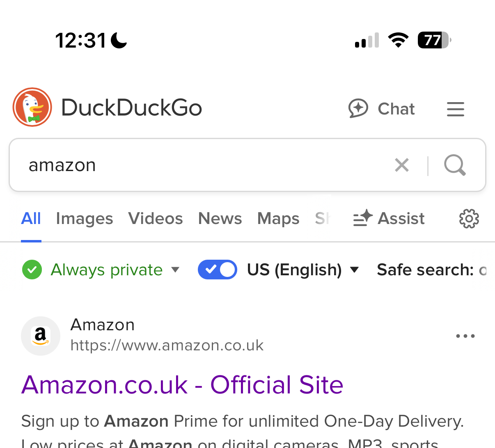The width and height of the screenshot is (495, 448).
Task: Open the hamburger menu
Action: [456, 109]
